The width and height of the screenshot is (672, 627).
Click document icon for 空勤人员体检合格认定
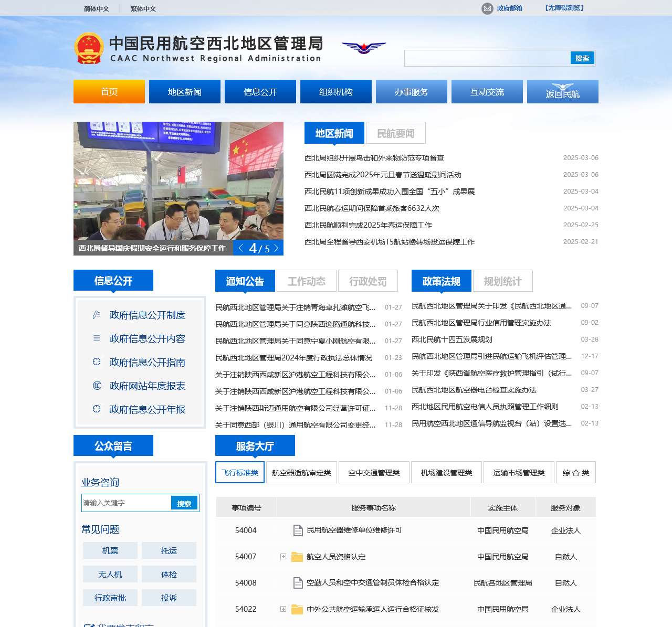coord(298,583)
